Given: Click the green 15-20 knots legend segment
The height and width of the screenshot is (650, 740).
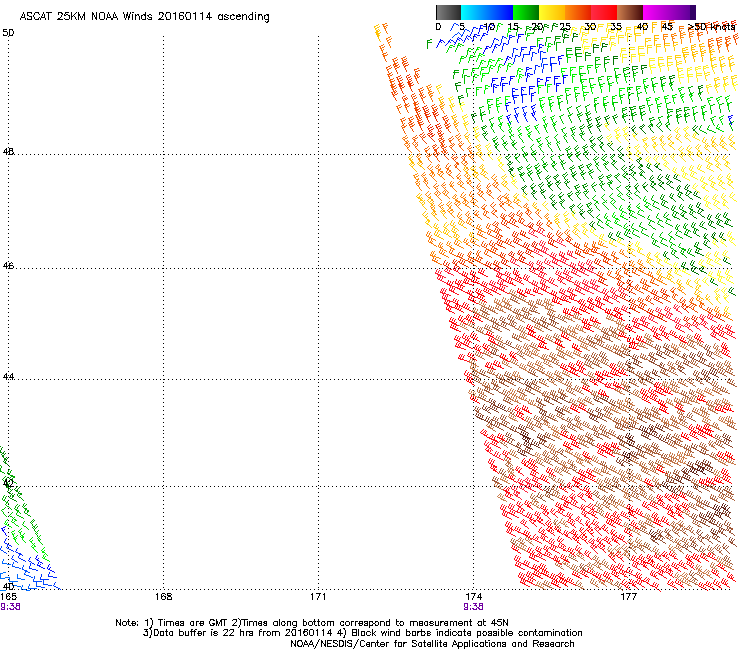Looking at the screenshot, I should (526, 12).
